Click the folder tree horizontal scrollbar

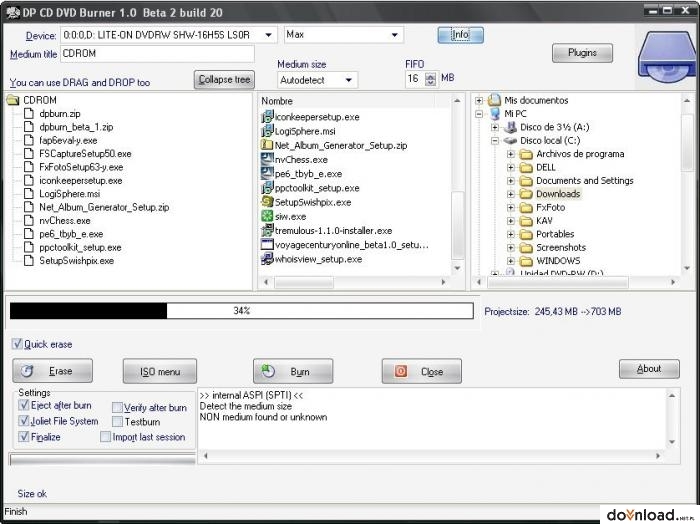click(x=575, y=282)
